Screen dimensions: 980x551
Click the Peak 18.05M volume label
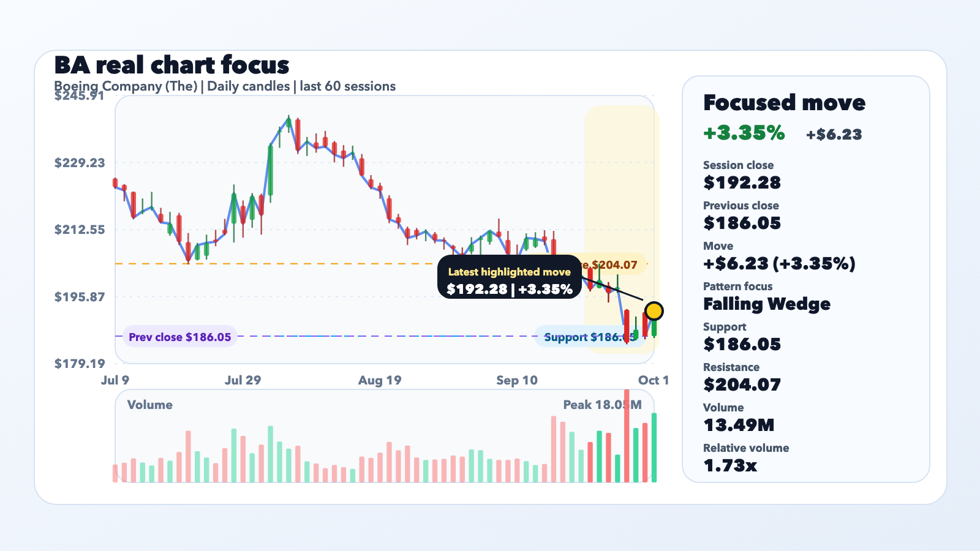[x=603, y=405]
